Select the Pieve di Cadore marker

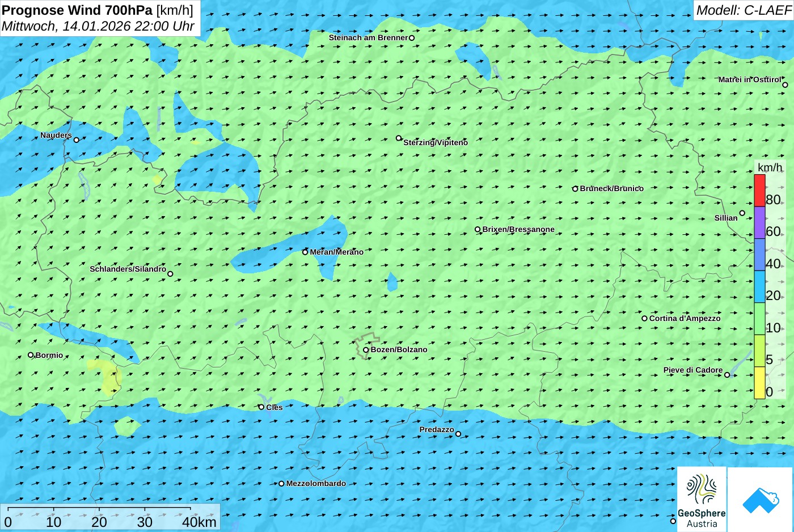click(x=727, y=374)
